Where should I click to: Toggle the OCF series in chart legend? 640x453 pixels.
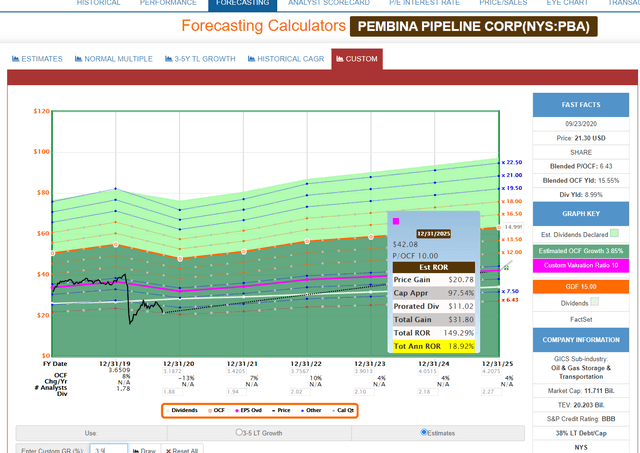click(216, 410)
